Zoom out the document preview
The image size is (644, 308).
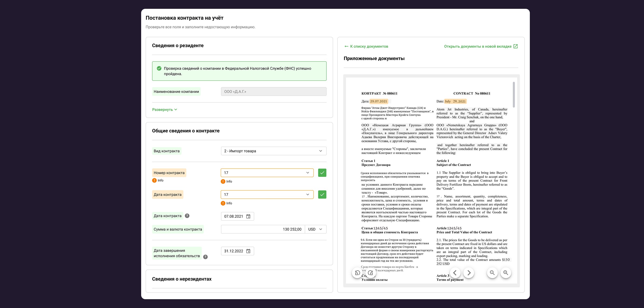(x=492, y=273)
